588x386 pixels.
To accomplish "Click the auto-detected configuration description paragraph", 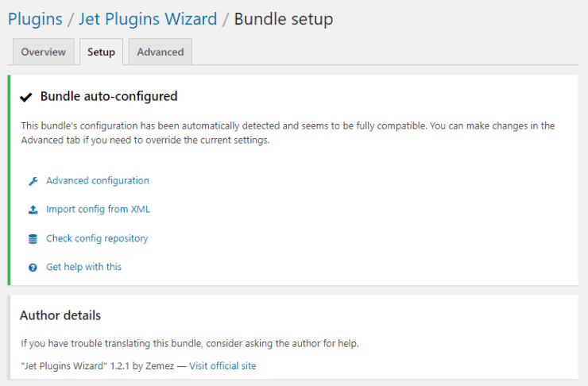I will (288, 133).
